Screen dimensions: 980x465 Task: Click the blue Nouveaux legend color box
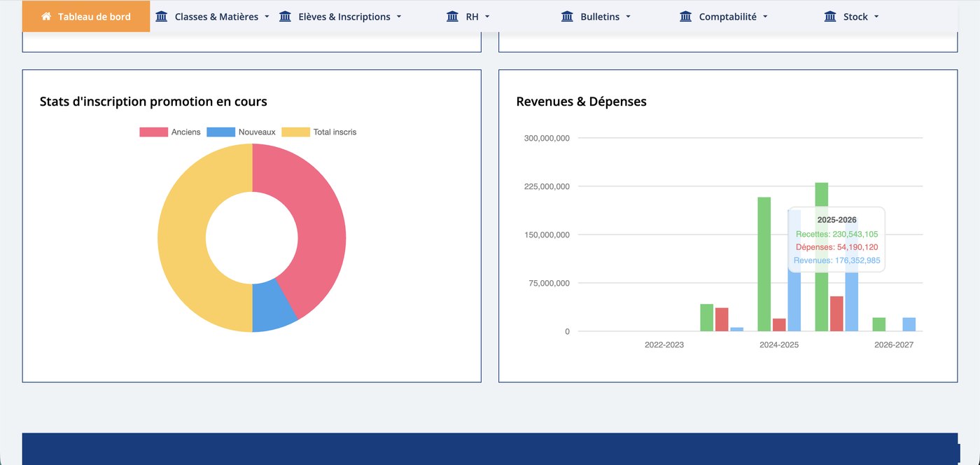[x=220, y=132]
